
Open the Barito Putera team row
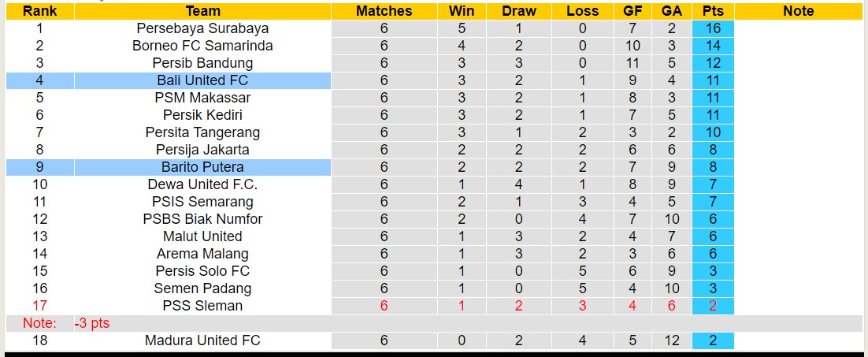[x=202, y=167]
